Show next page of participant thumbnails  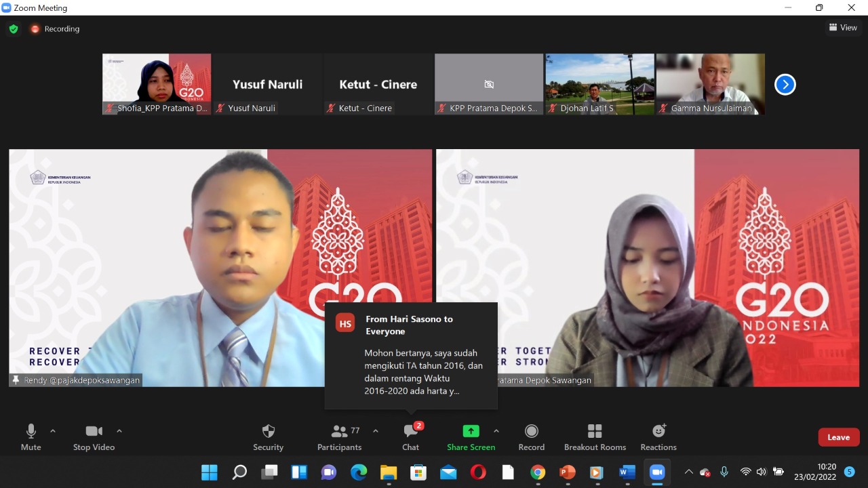coord(785,85)
